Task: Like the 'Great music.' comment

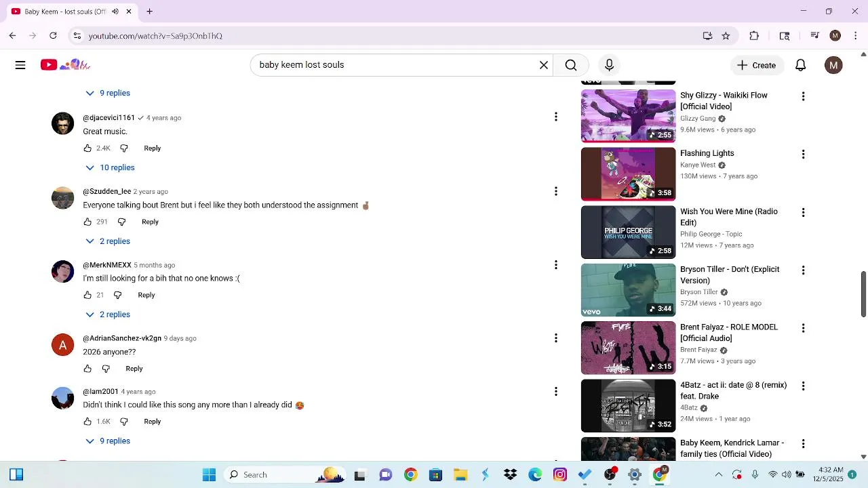Action: [87, 148]
